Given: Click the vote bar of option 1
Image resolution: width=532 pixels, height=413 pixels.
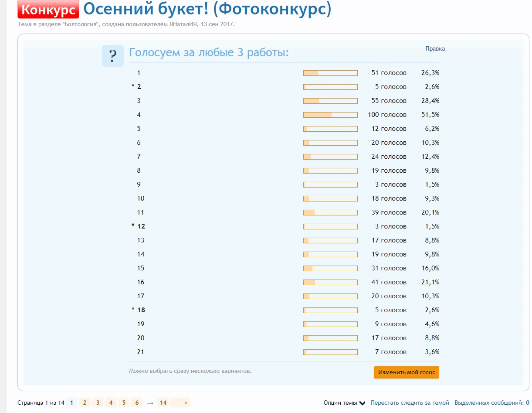Looking at the screenshot, I should (330, 73).
